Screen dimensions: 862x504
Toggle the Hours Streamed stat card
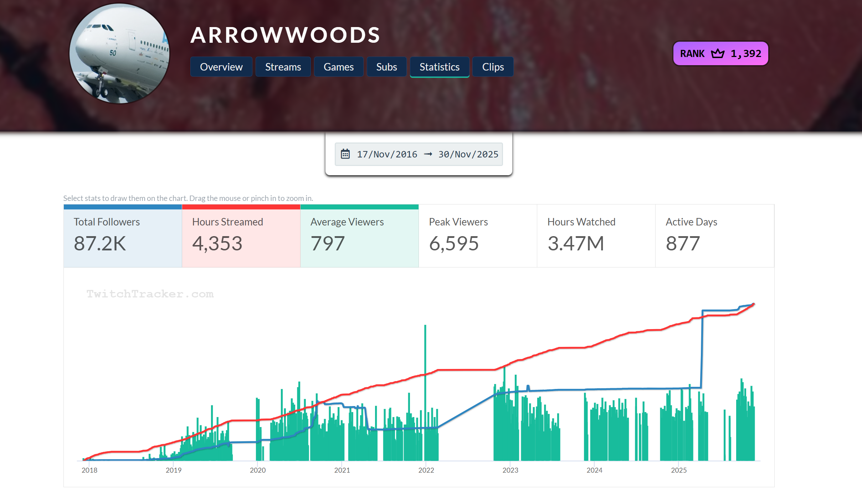241,236
